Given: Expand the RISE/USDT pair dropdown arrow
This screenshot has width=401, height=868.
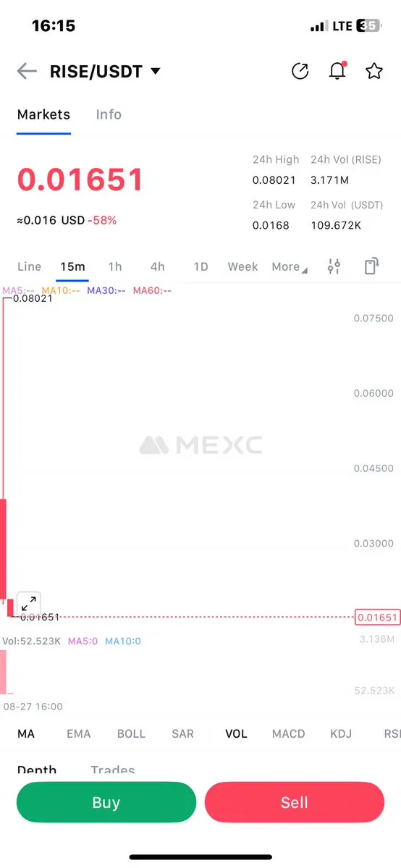Looking at the screenshot, I should click(156, 72).
